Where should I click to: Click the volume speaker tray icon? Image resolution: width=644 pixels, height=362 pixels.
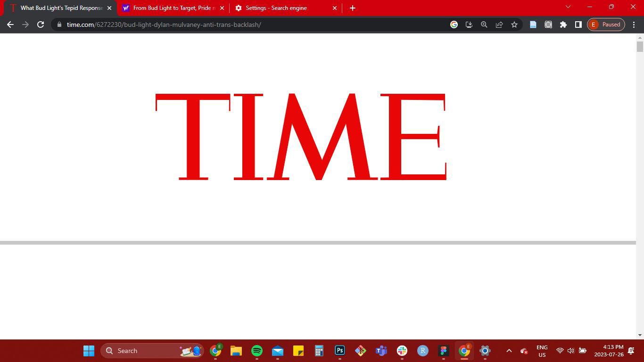571,351
